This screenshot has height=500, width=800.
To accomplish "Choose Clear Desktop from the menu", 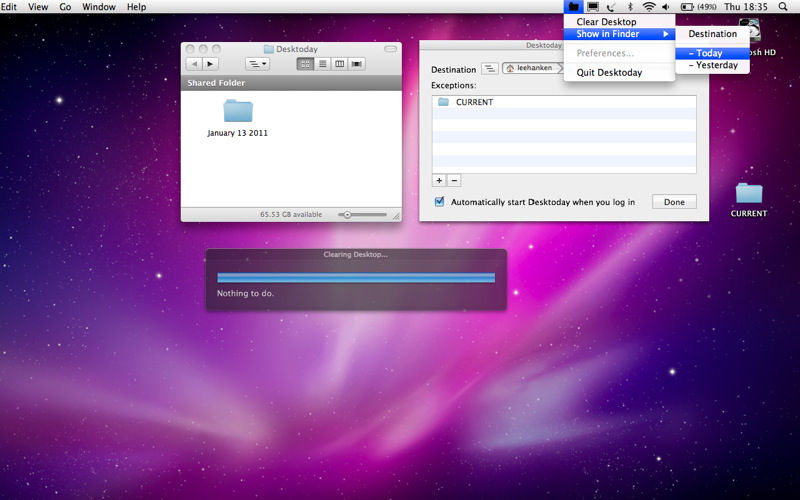I will pyautogui.click(x=606, y=21).
